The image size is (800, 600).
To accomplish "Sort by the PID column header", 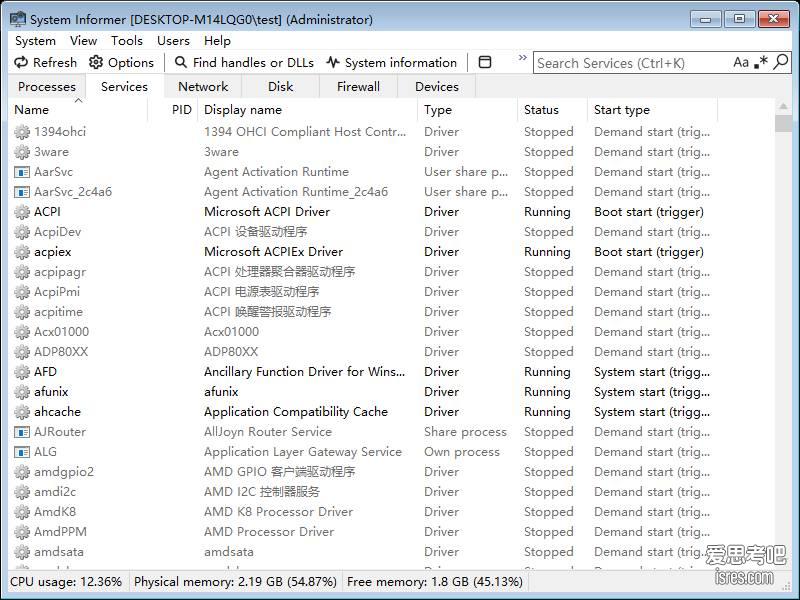I will 173,110.
